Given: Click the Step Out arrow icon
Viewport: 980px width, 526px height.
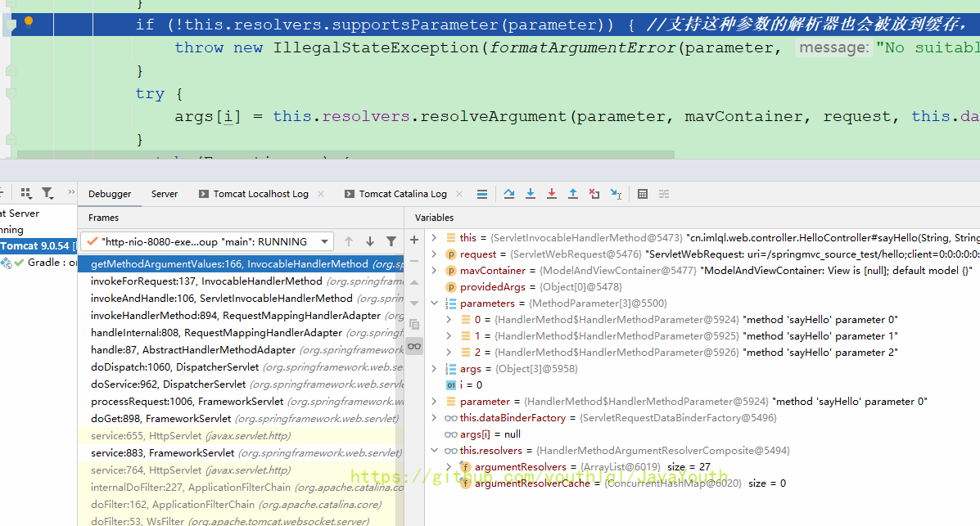Looking at the screenshot, I should click(x=573, y=194).
